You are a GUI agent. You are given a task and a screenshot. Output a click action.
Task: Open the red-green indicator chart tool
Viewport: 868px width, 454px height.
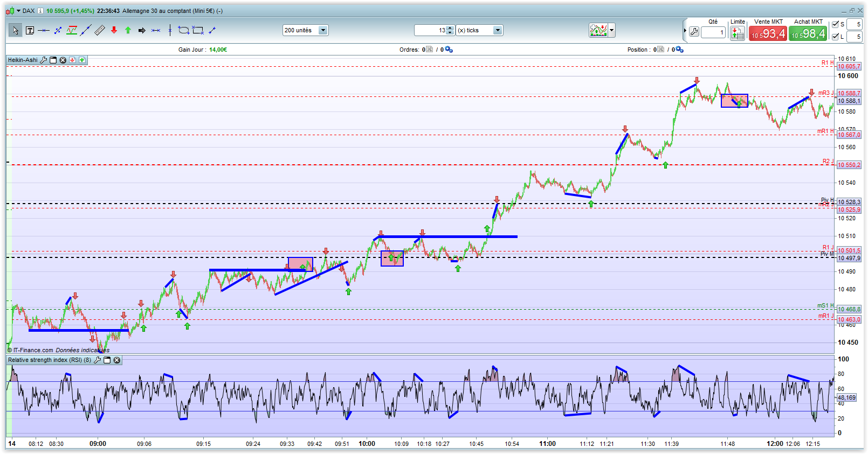[x=72, y=31]
